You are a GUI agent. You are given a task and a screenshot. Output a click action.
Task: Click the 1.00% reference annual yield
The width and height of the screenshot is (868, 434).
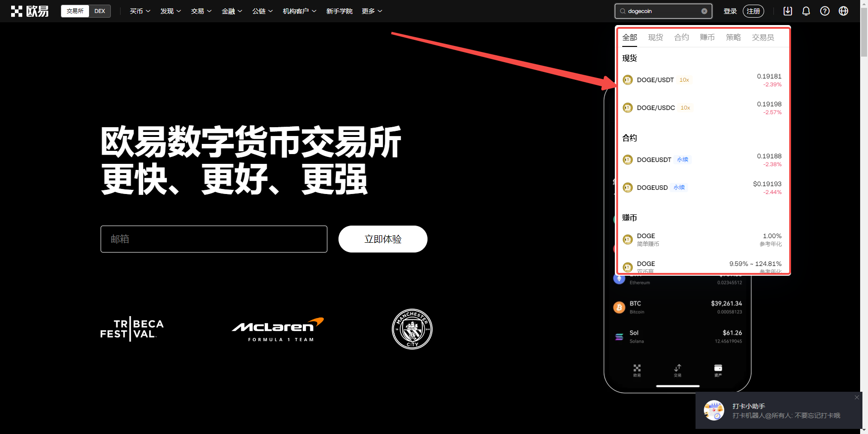(x=772, y=236)
